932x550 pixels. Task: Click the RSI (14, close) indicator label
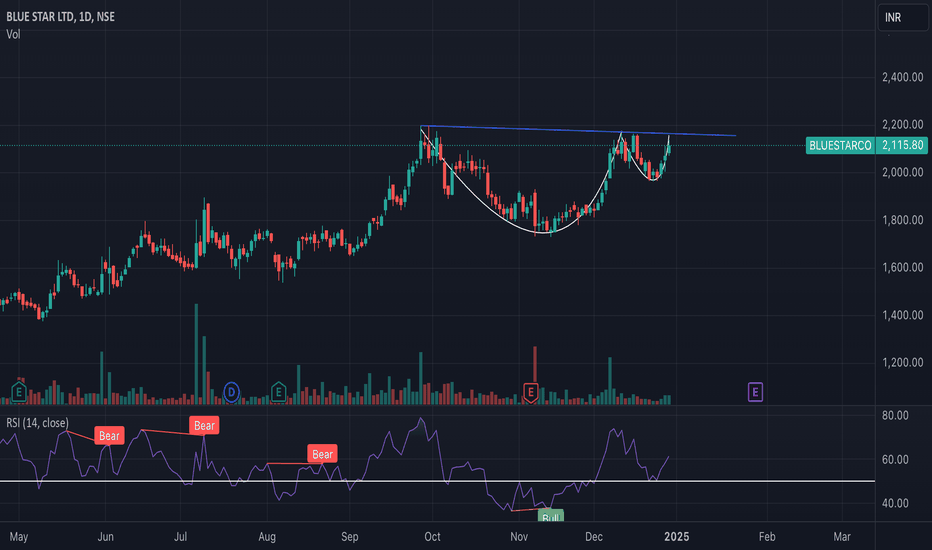coord(37,423)
